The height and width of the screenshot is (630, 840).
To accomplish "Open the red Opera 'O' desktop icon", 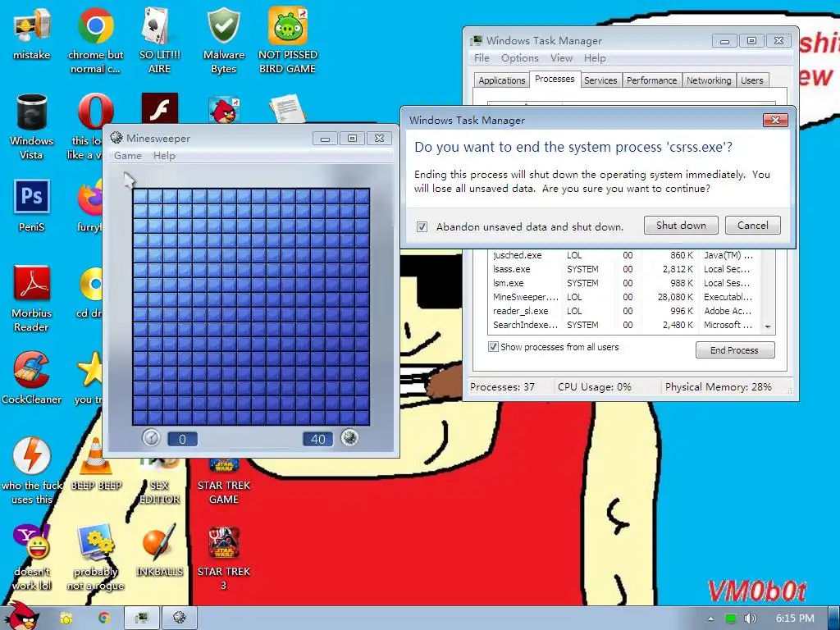I will point(95,112).
